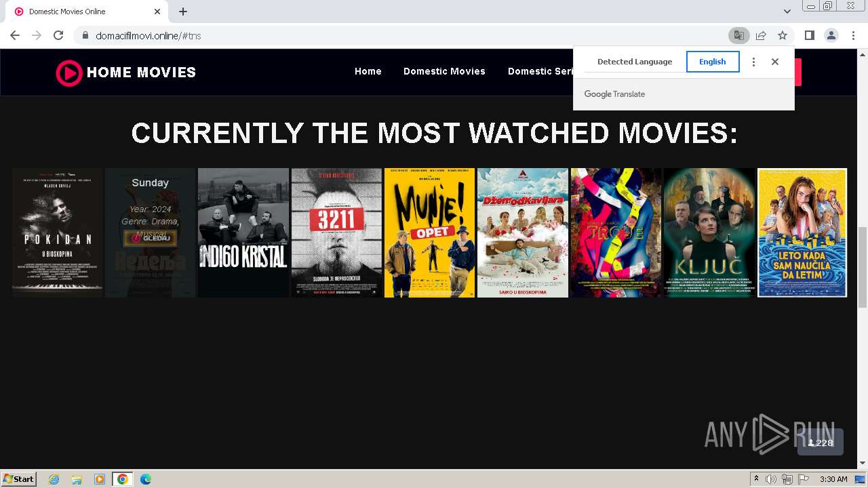Click the 3:30 AM system clock
The height and width of the screenshot is (488, 868).
click(x=833, y=479)
